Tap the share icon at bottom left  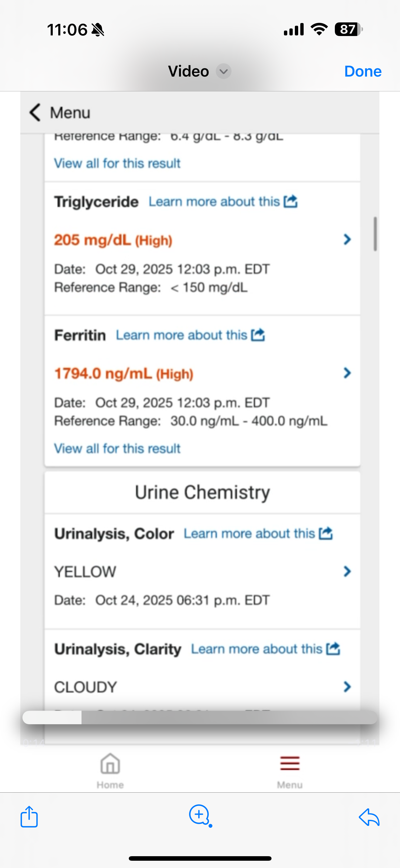[29, 817]
